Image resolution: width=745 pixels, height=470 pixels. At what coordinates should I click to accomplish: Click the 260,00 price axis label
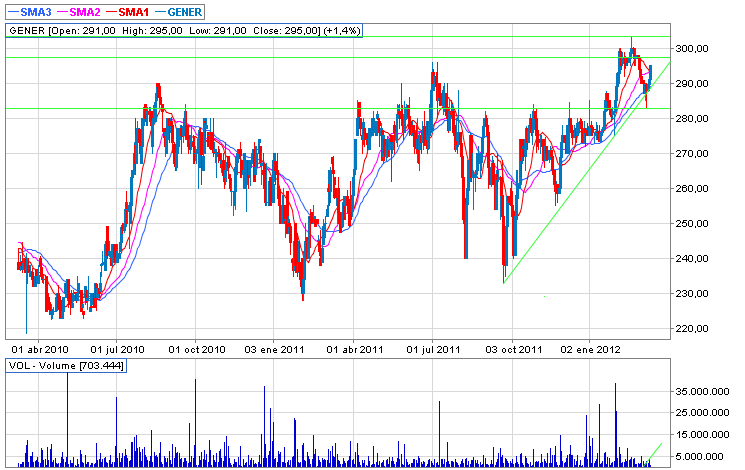coord(692,189)
